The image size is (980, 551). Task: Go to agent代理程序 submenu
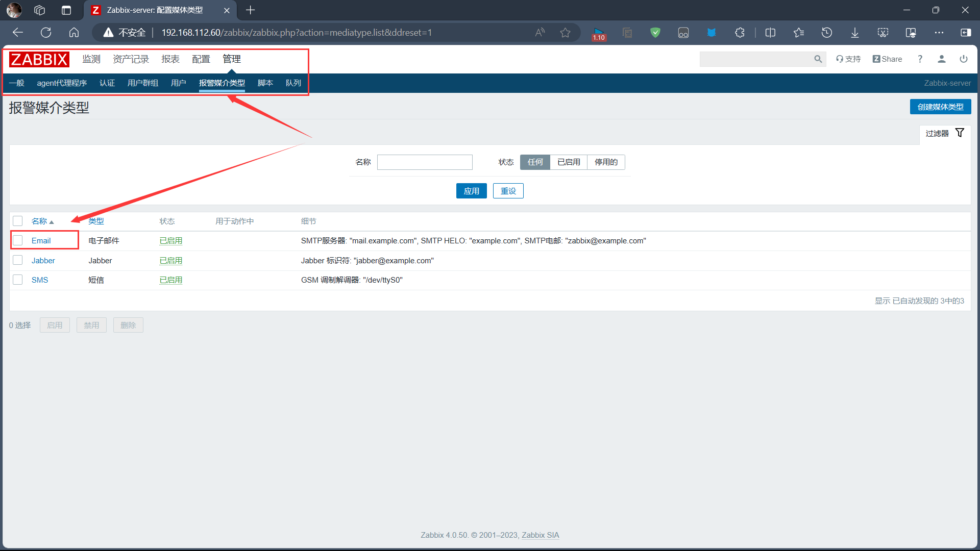pyautogui.click(x=62, y=83)
